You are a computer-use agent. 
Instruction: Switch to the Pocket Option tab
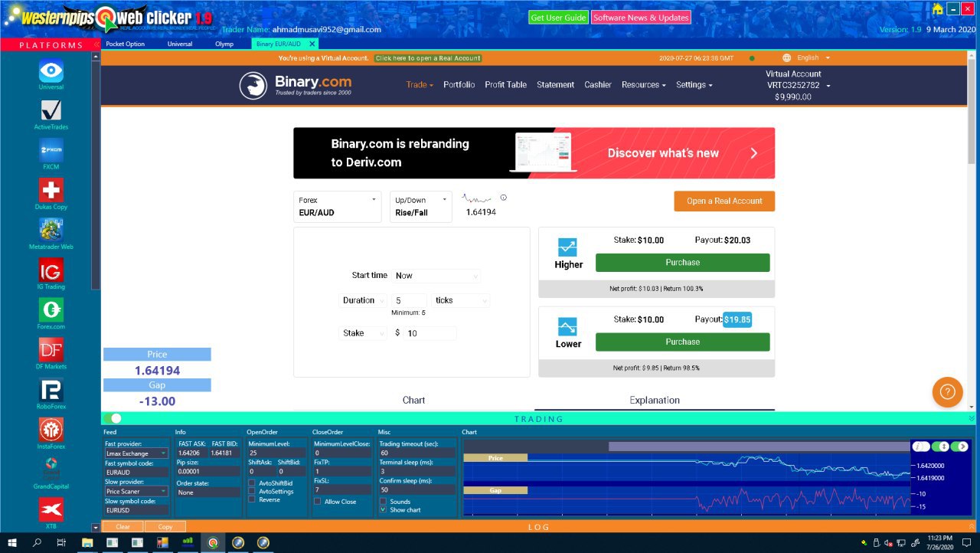coord(125,44)
